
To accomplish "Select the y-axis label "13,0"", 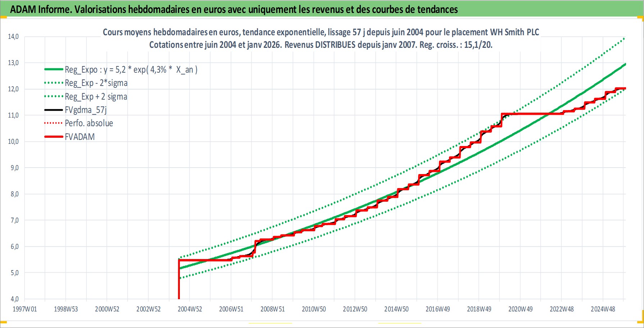I will tap(13, 63).
